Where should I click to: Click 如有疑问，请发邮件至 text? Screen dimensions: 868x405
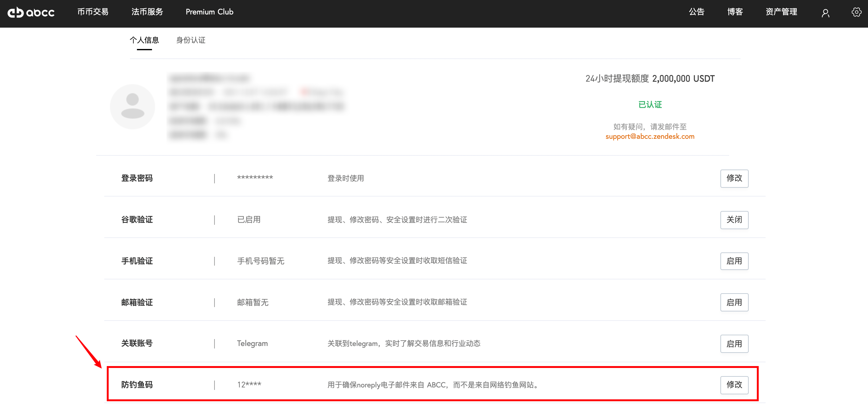650,127
